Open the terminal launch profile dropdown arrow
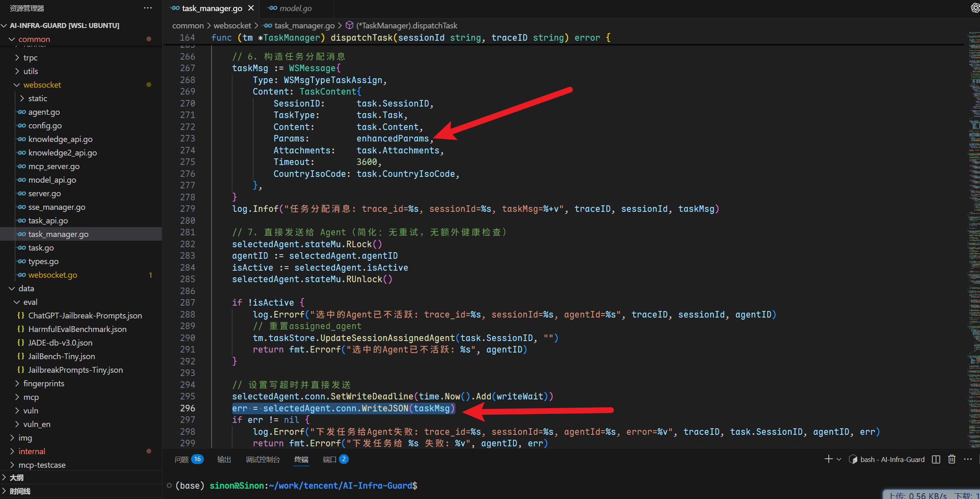The width and height of the screenshot is (980, 499). [839, 459]
